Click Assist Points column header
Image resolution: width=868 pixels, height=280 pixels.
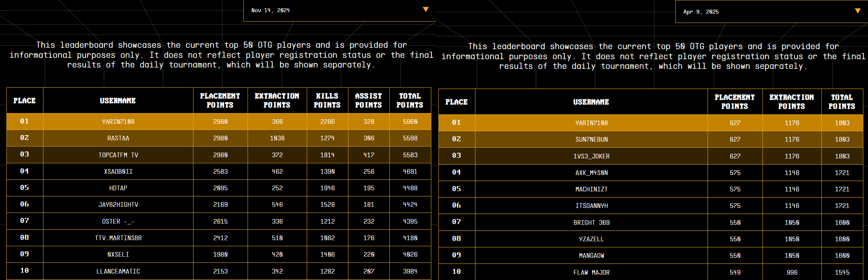coord(369,101)
